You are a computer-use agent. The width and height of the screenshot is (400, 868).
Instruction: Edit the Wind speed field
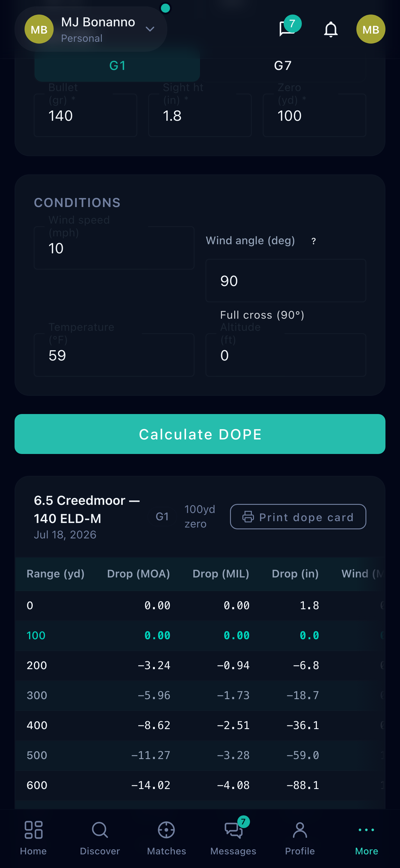pyautogui.click(x=114, y=248)
